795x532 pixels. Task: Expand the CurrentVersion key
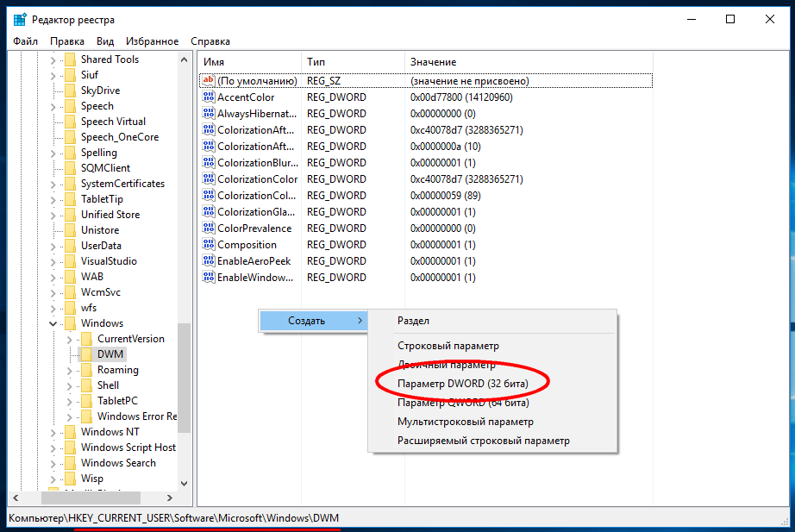(70, 339)
